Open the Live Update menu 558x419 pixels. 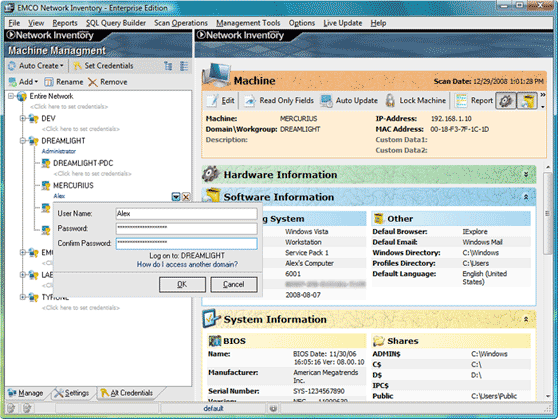(343, 23)
